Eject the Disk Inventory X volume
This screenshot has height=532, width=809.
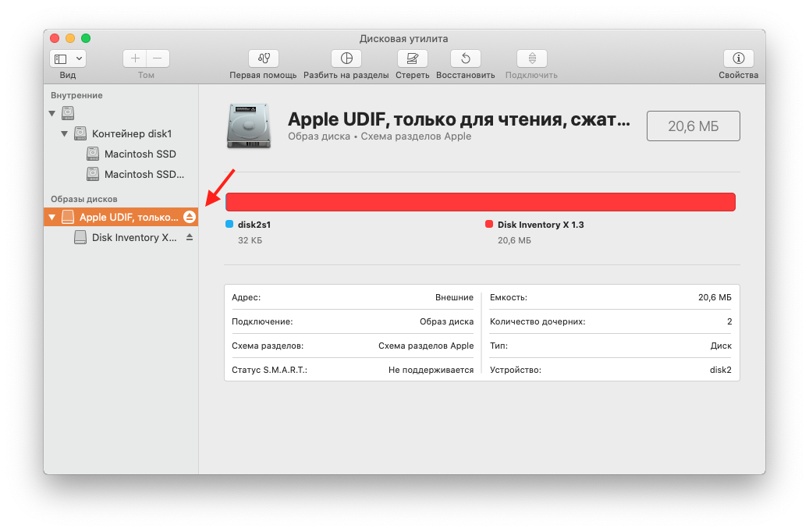[x=190, y=237]
